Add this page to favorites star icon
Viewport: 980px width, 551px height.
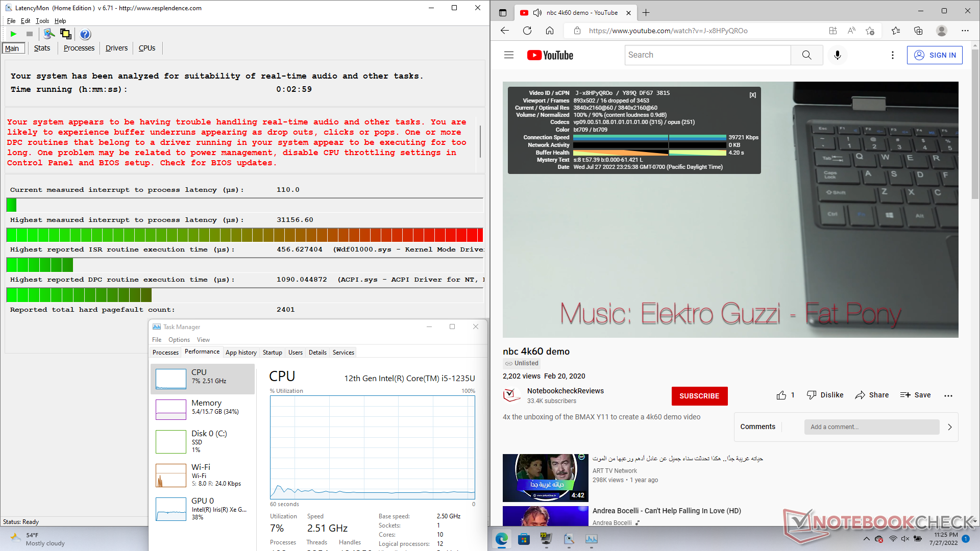pos(870,31)
